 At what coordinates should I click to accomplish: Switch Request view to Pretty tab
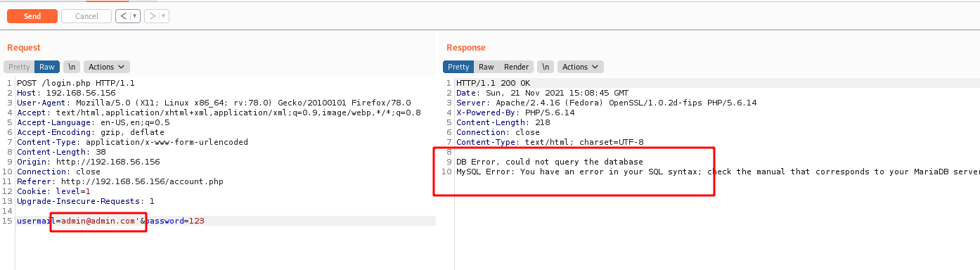[x=19, y=67]
